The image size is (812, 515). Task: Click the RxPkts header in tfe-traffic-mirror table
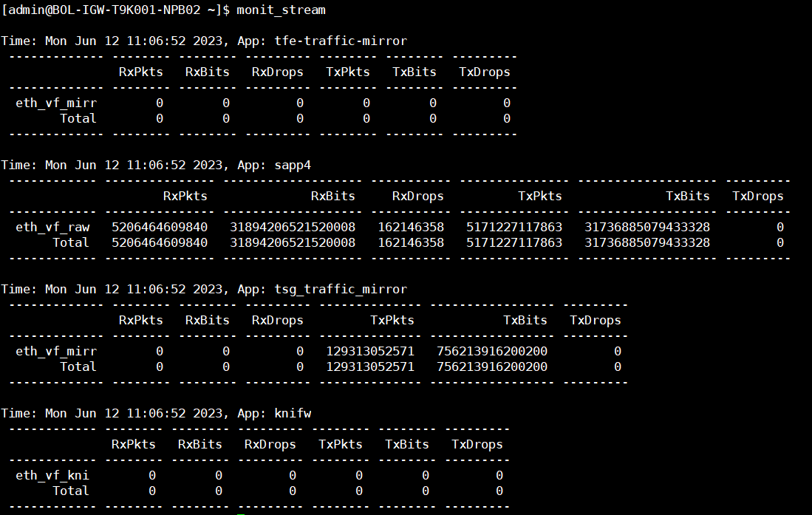(x=141, y=72)
